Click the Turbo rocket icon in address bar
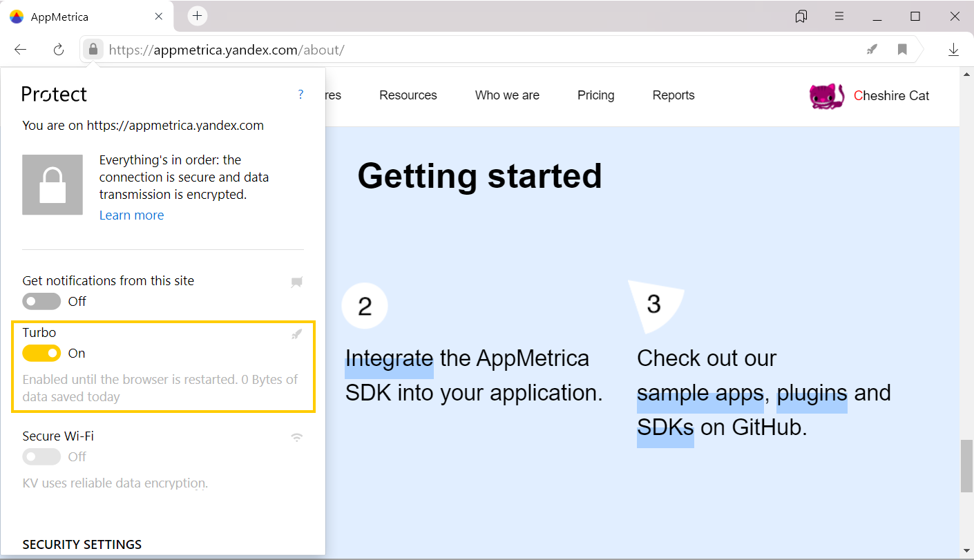Image resolution: width=974 pixels, height=560 pixels. click(872, 49)
